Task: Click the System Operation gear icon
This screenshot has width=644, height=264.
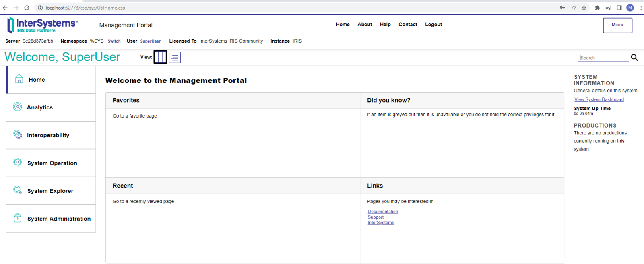Action: (x=18, y=162)
